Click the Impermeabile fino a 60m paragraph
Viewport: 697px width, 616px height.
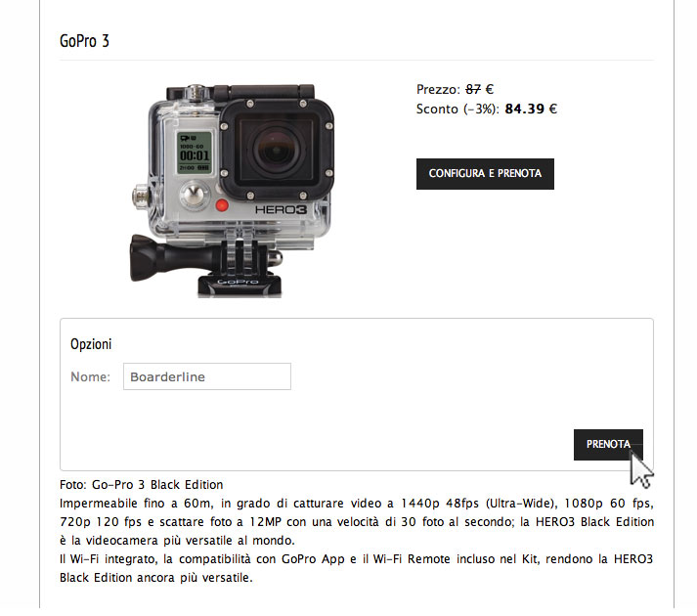pyautogui.click(x=357, y=522)
